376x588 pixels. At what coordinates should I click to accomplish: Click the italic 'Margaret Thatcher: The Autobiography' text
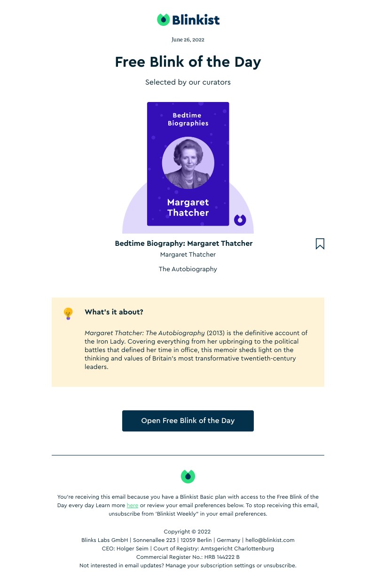(145, 333)
